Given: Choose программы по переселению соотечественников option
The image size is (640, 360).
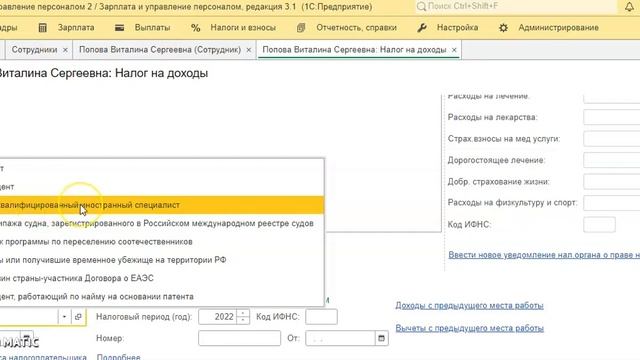Looking at the screenshot, I should [x=162, y=242].
